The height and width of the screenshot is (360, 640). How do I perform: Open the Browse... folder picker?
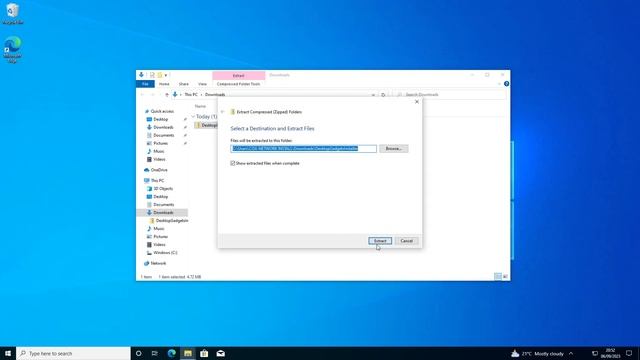click(393, 149)
